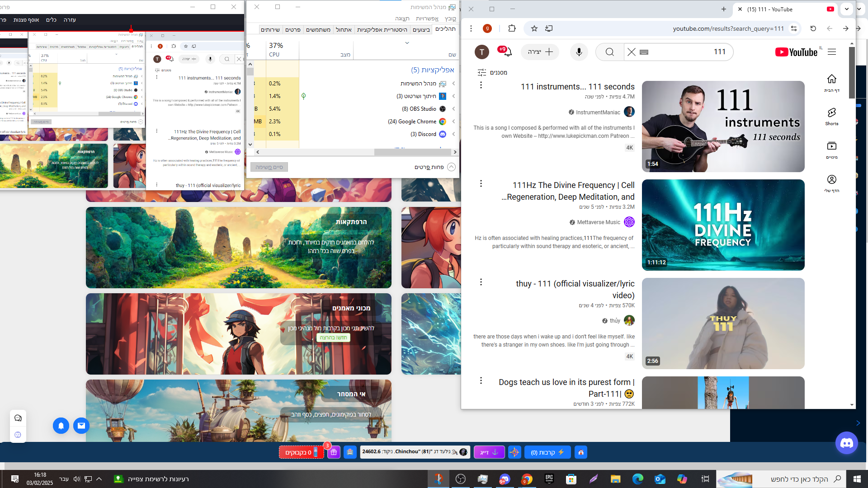The width and height of the screenshot is (868, 488).
Task: Click the round Discord button on game page
Action: pyautogui.click(x=847, y=443)
